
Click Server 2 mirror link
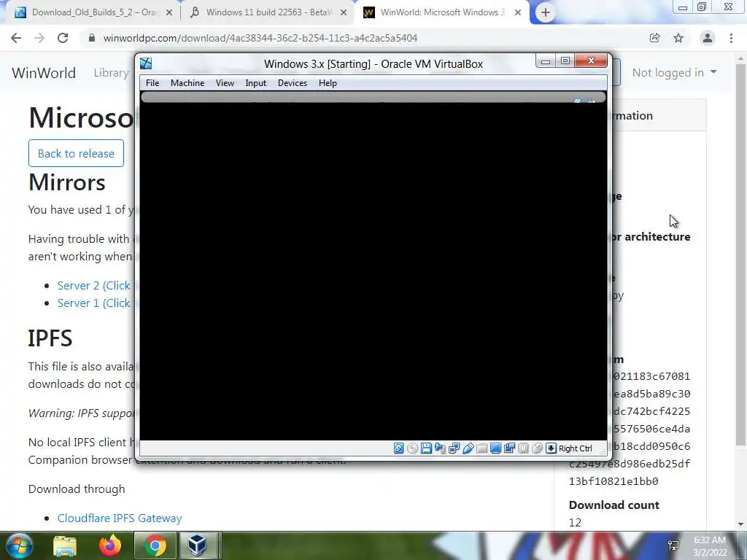pos(94,285)
